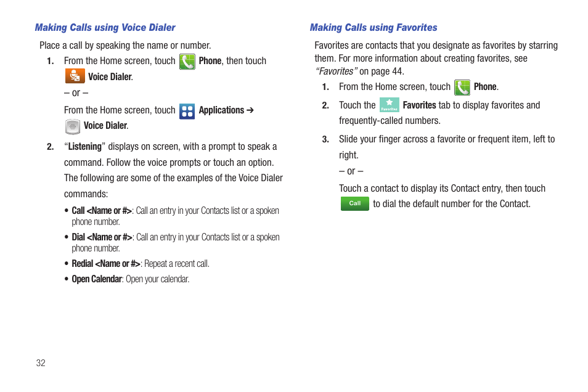Click the "Making Calls using Voice Dialer" heading
Screen dimensions: 588x392
105,27
